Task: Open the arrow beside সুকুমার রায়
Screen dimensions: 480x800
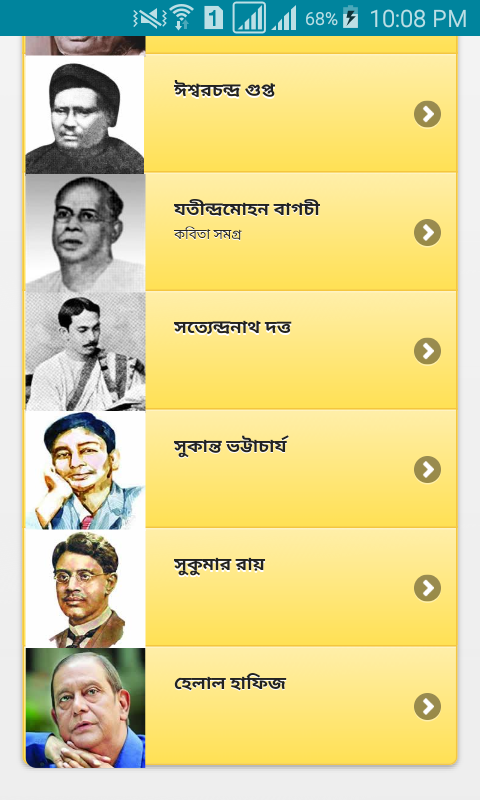Action: point(427,588)
